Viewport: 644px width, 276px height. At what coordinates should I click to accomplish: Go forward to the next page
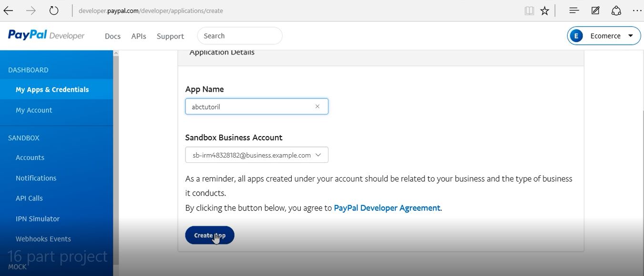coord(31,11)
